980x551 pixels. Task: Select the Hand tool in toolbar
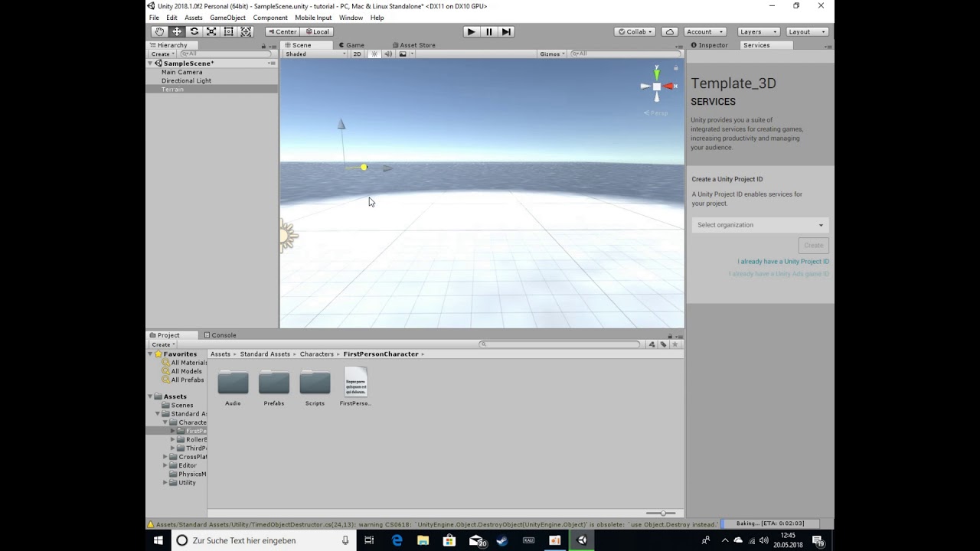point(159,31)
